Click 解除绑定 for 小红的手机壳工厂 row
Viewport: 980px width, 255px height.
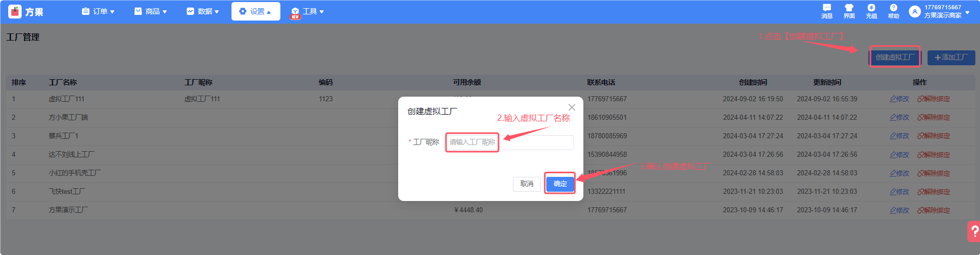coord(934,173)
